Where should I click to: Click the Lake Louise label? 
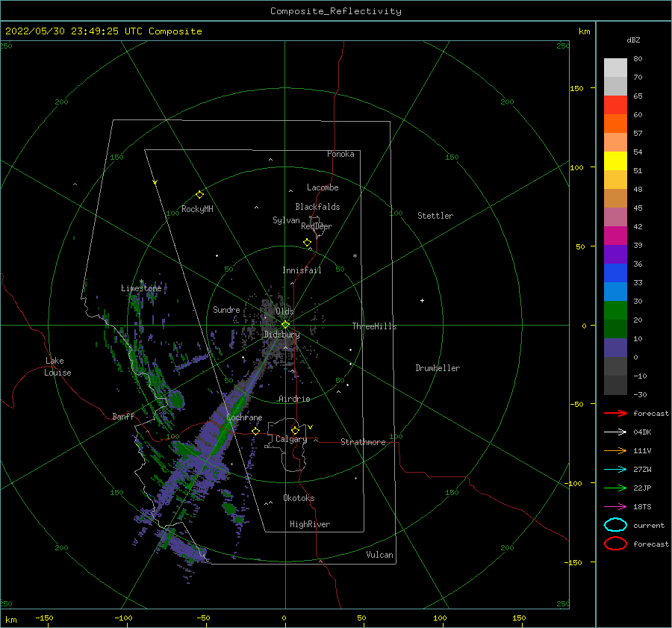pyautogui.click(x=57, y=367)
